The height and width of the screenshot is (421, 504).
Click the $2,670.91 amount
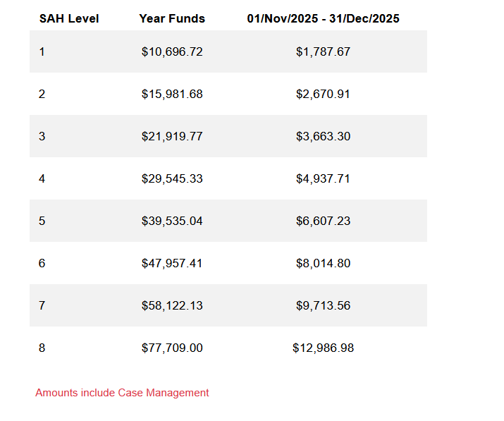click(323, 94)
